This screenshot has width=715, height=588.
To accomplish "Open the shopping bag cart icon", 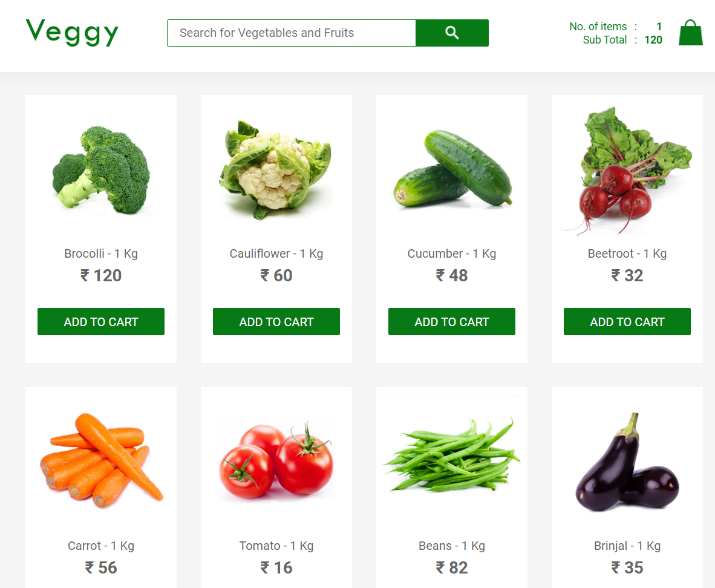I will [x=690, y=33].
